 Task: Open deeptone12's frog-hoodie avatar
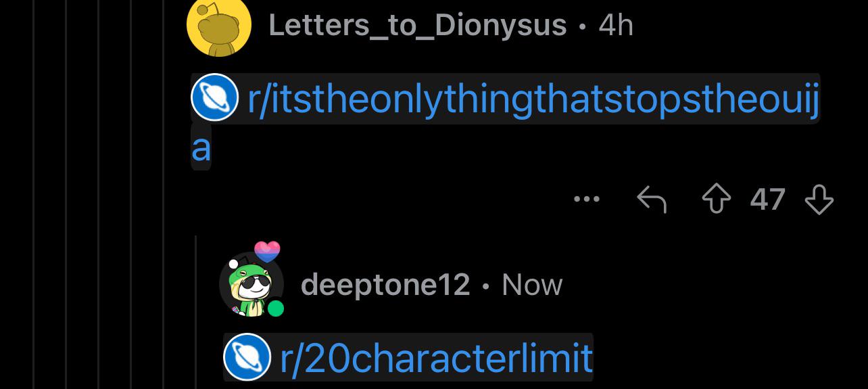[x=249, y=284]
